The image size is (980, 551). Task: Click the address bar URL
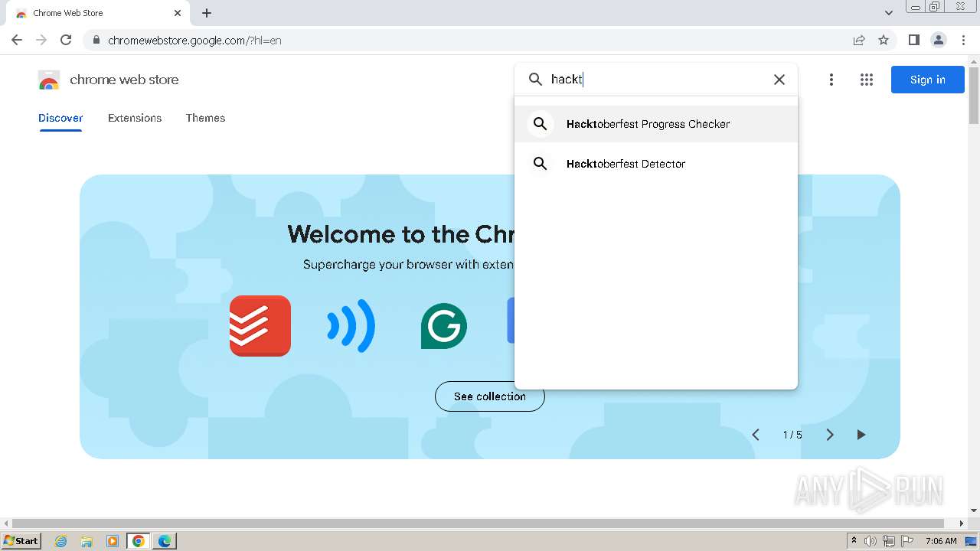194,41
